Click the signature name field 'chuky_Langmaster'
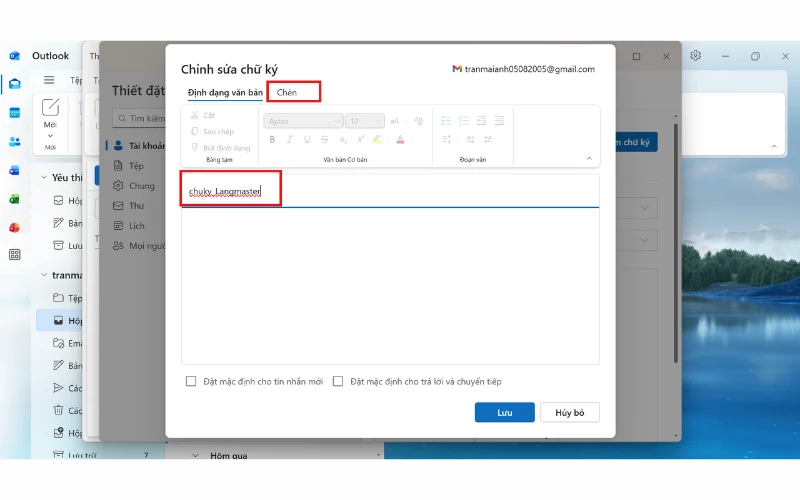 (x=230, y=190)
